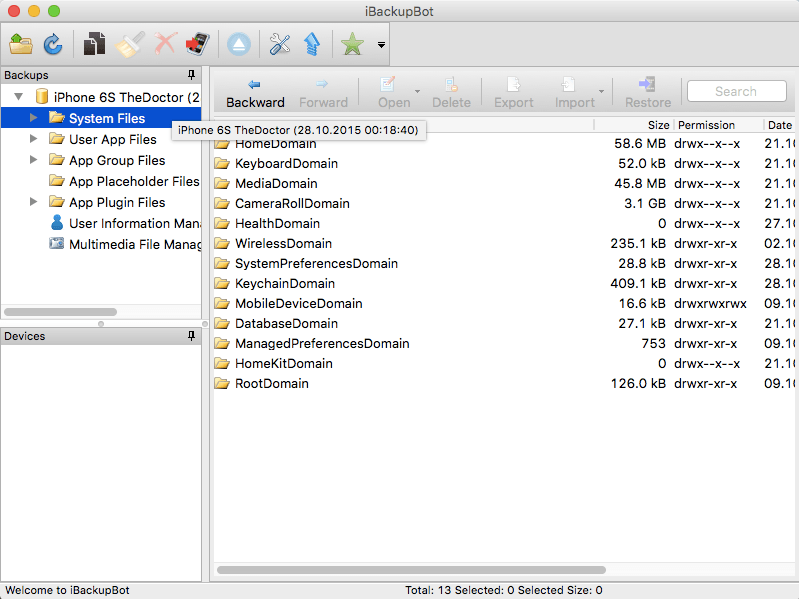
Task: Open backup folder icon in main toolbar
Action: [21, 44]
